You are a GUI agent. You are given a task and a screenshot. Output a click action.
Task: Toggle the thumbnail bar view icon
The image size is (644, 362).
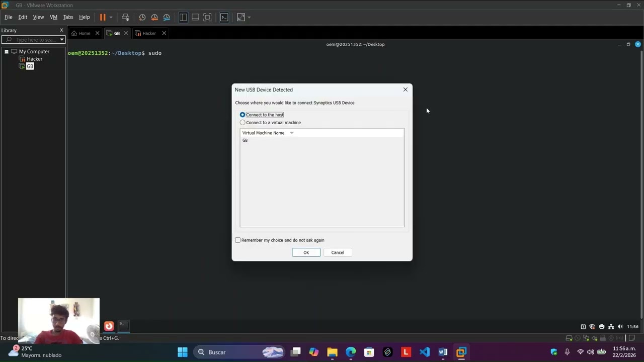195,17
